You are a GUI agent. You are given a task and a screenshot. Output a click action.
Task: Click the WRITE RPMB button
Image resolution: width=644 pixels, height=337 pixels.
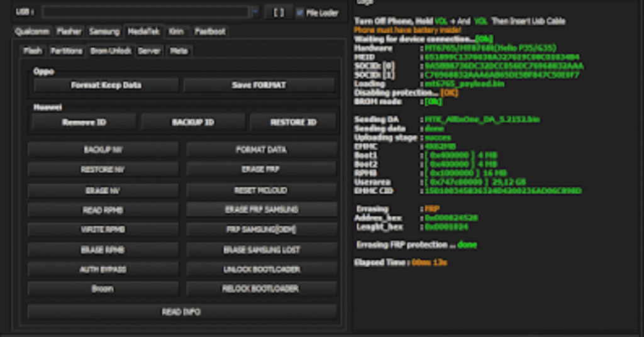pos(103,229)
